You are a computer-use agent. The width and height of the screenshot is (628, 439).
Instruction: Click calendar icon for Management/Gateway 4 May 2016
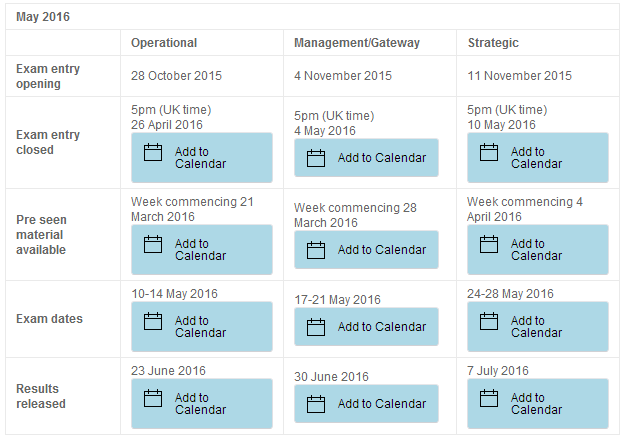pyautogui.click(x=316, y=158)
